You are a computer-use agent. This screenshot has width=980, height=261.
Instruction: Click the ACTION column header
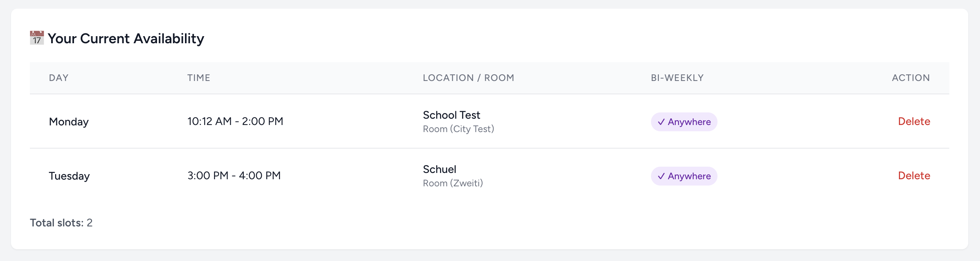[x=911, y=78]
